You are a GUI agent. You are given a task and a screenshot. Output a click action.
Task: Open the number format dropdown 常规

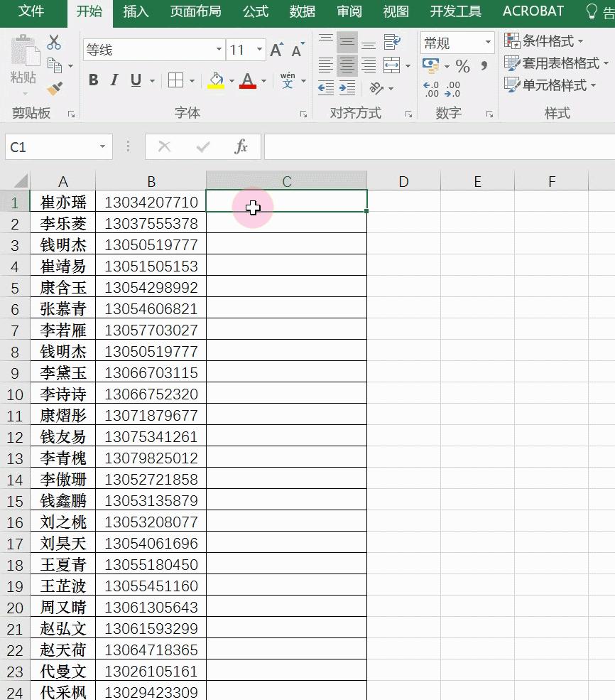click(488, 43)
